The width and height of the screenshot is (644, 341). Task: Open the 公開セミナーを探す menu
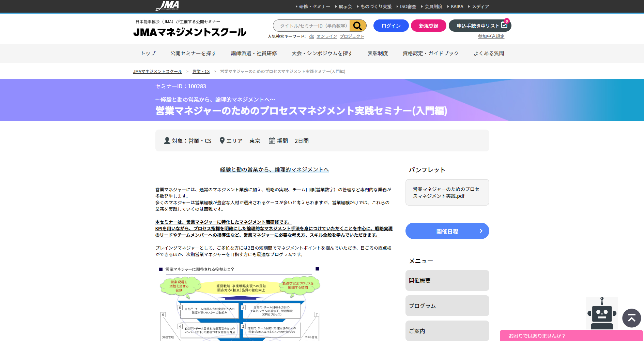193,53
